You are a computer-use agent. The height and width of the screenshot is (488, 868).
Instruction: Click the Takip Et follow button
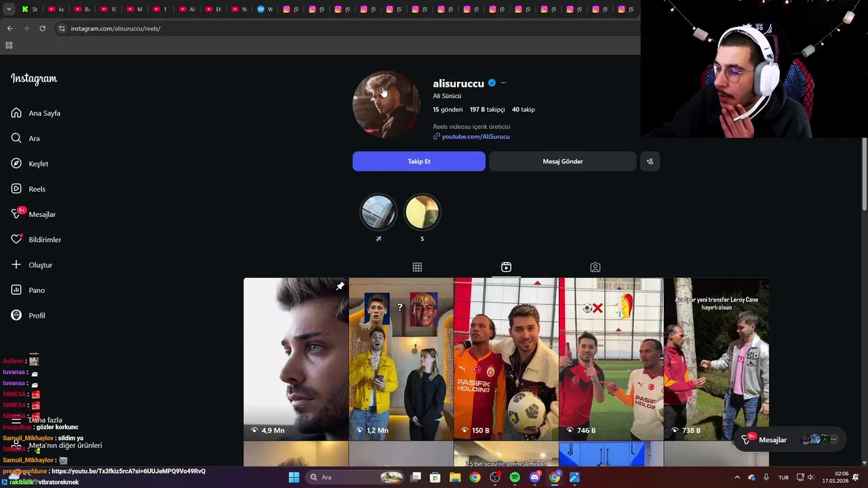[419, 161]
